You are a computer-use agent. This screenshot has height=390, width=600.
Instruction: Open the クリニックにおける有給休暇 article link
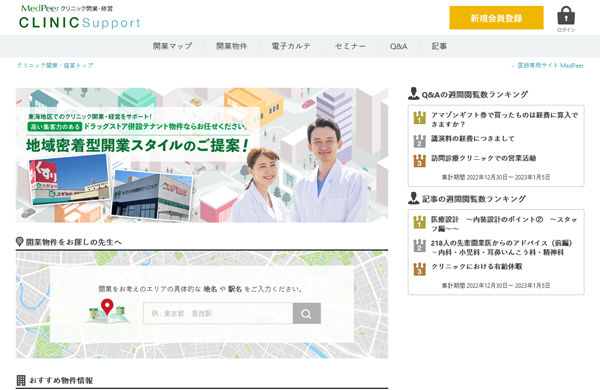coord(476,266)
